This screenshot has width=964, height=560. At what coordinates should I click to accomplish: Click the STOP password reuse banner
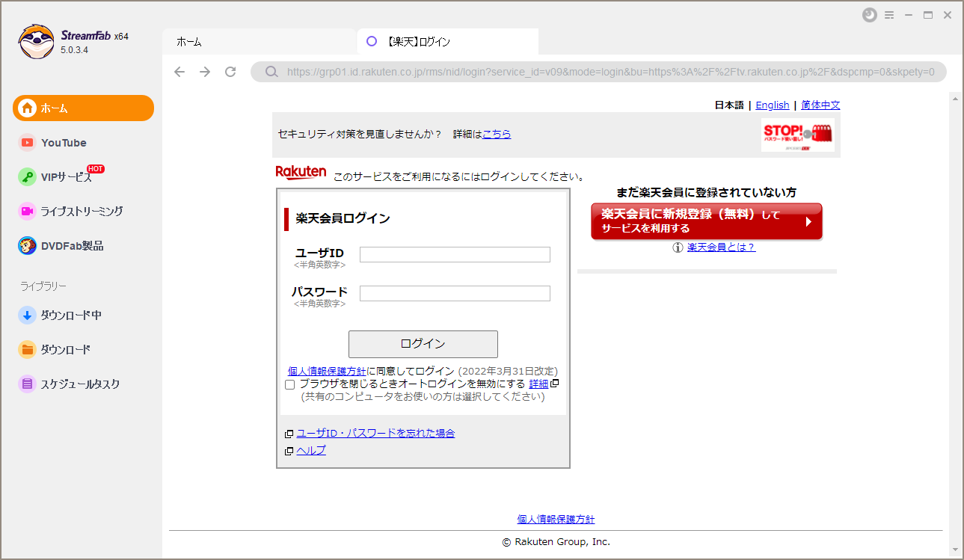798,135
